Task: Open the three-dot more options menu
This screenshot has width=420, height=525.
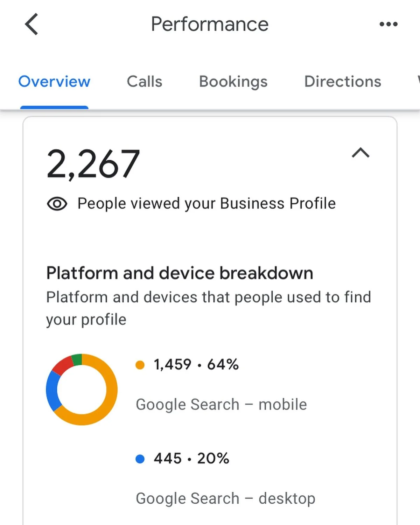Action: pos(388,24)
